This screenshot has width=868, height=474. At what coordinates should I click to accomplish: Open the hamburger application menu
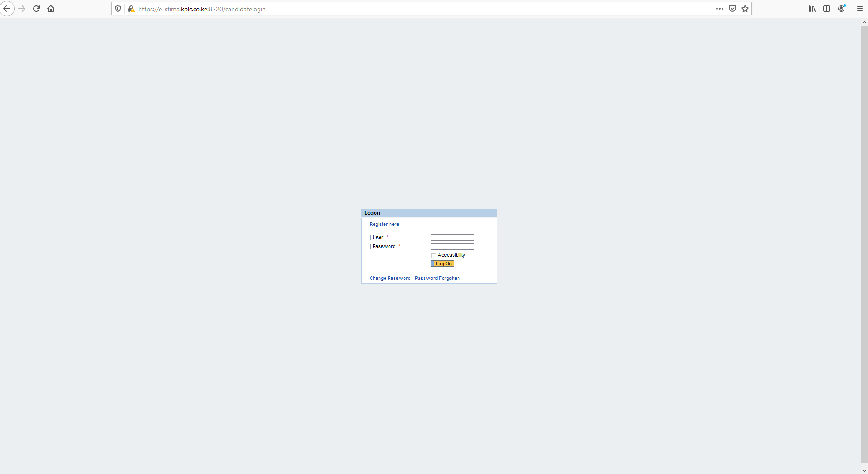pos(859,9)
